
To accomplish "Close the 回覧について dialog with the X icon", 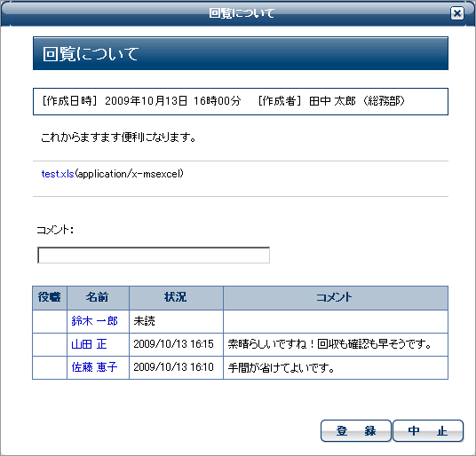I will [x=456, y=13].
